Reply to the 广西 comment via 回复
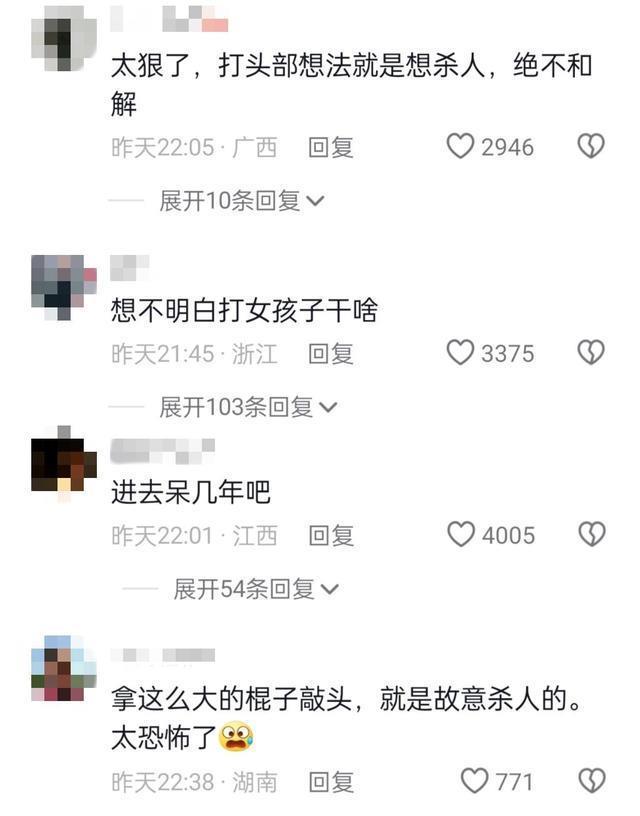The height and width of the screenshot is (816, 640). [331, 147]
